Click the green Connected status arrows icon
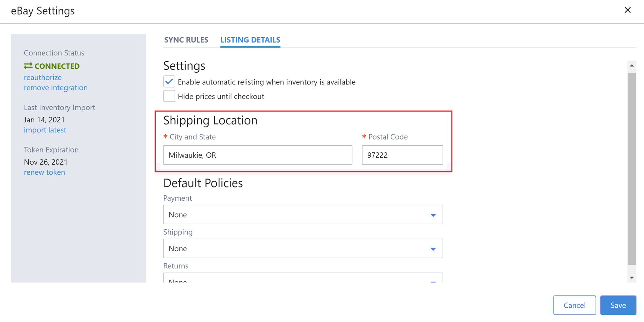 pos(28,66)
